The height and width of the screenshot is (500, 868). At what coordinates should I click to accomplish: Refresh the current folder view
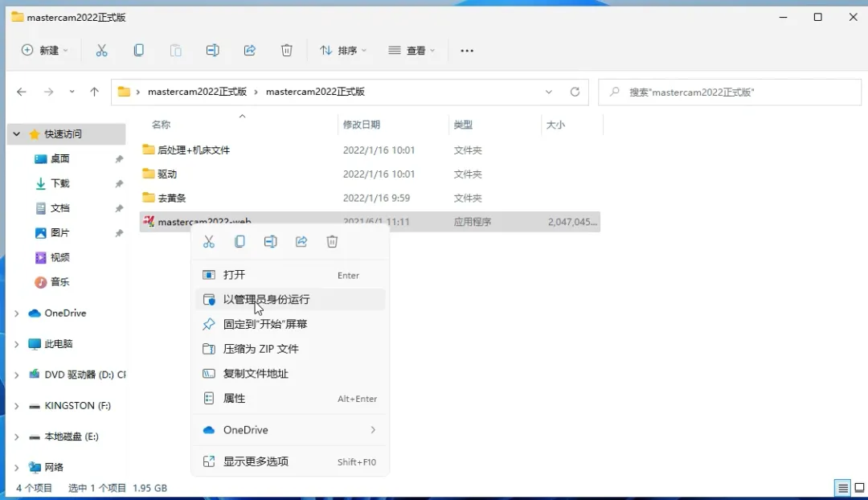click(575, 92)
